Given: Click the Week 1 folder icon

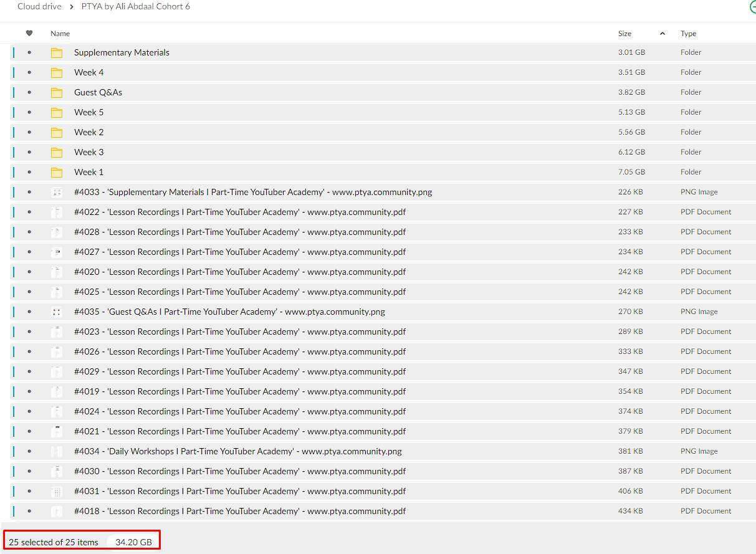Looking at the screenshot, I should (x=57, y=172).
